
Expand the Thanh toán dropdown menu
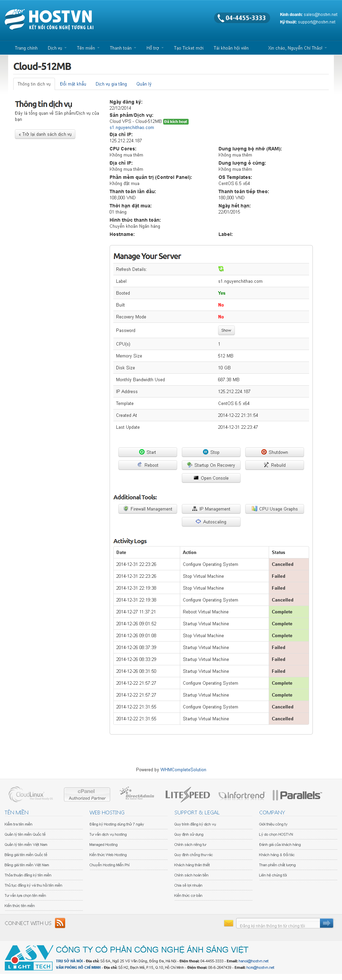(122, 48)
